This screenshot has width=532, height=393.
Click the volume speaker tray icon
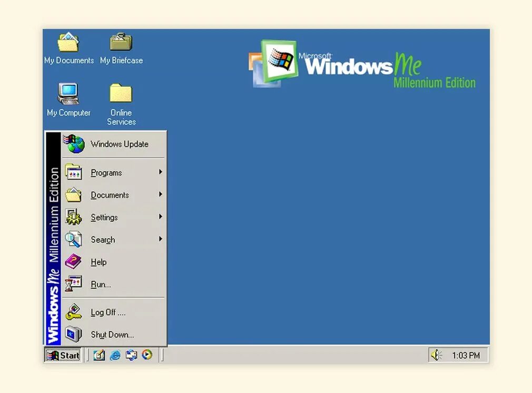point(436,355)
